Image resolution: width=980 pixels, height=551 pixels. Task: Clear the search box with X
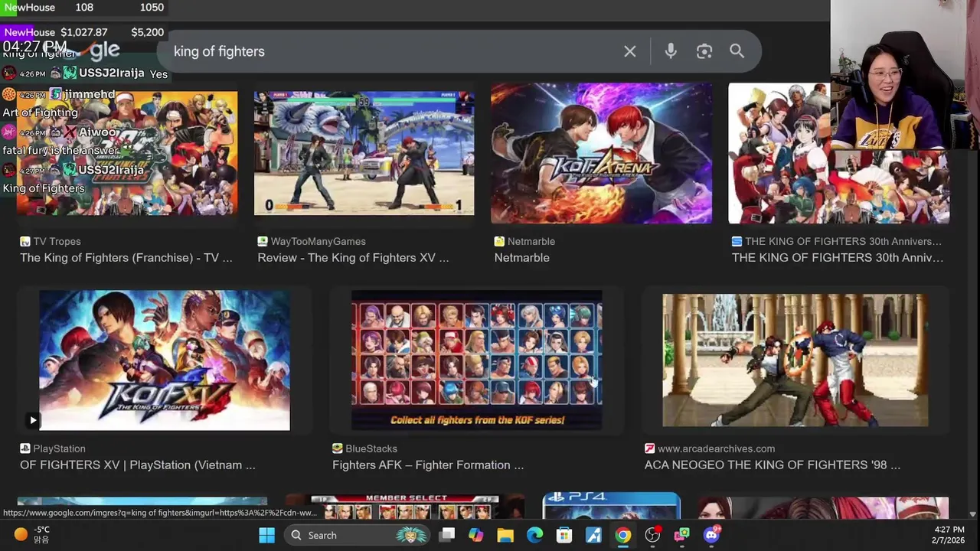tap(629, 51)
